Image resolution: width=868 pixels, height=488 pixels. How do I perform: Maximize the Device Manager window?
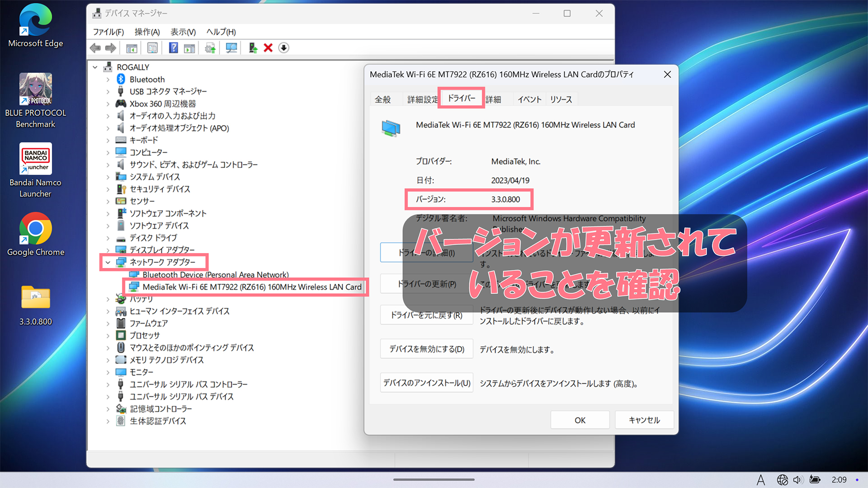point(567,14)
